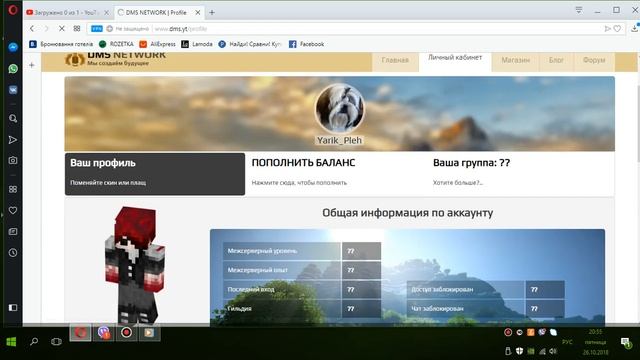
Task: Open the screen recorder taskbar icon
Action: tap(127, 333)
